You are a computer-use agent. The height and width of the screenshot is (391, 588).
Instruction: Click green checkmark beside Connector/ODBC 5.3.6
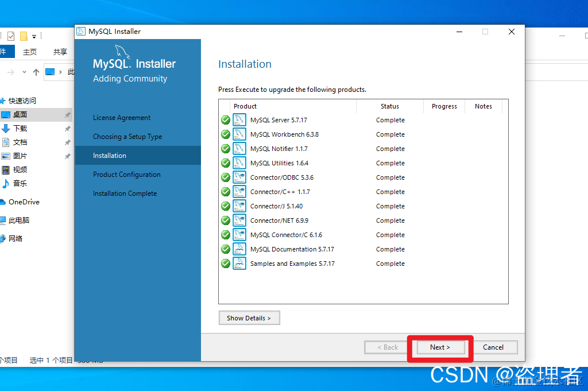(x=225, y=177)
